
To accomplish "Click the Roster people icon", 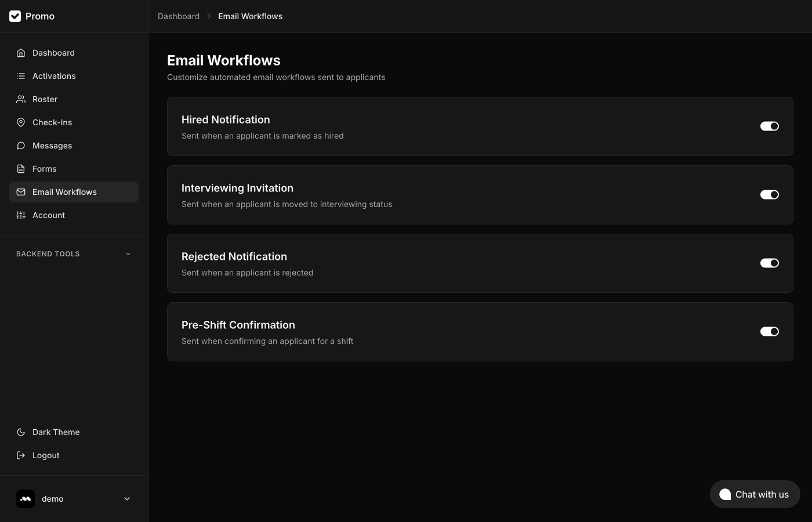I will (21, 99).
